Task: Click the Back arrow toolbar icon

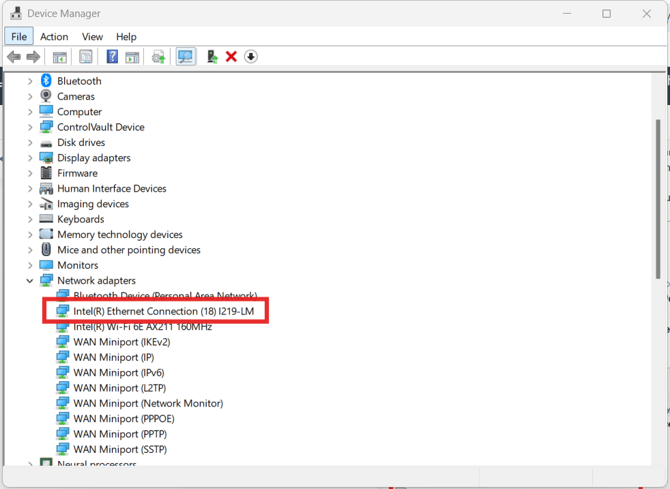Action: point(14,57)
